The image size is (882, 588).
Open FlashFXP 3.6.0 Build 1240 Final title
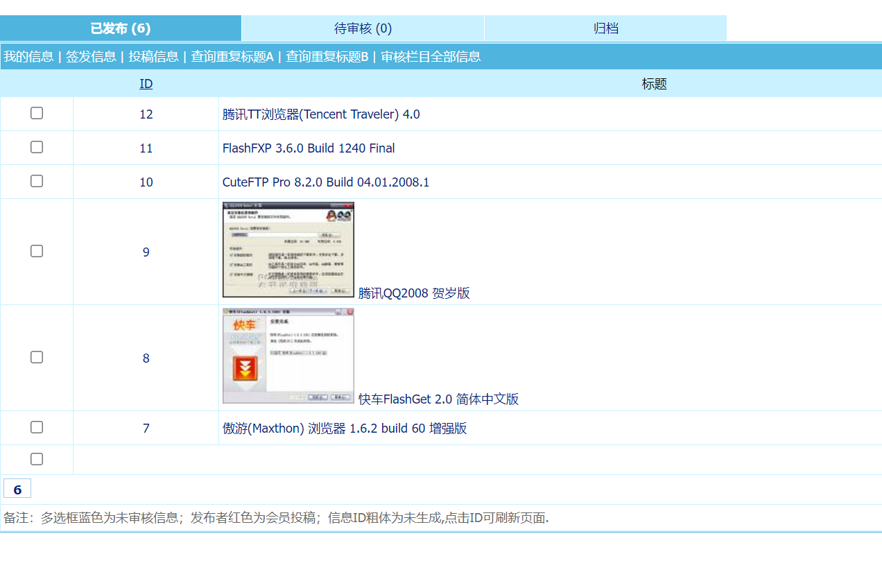(x=309, y=148)
